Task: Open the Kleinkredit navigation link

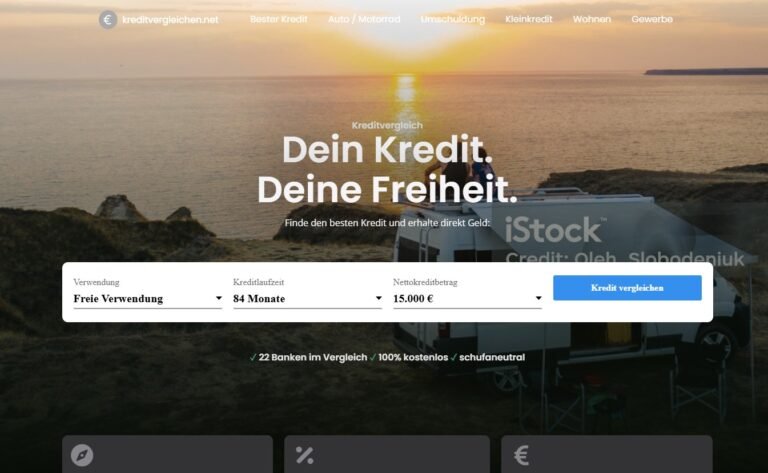Action: click(528, 19)
